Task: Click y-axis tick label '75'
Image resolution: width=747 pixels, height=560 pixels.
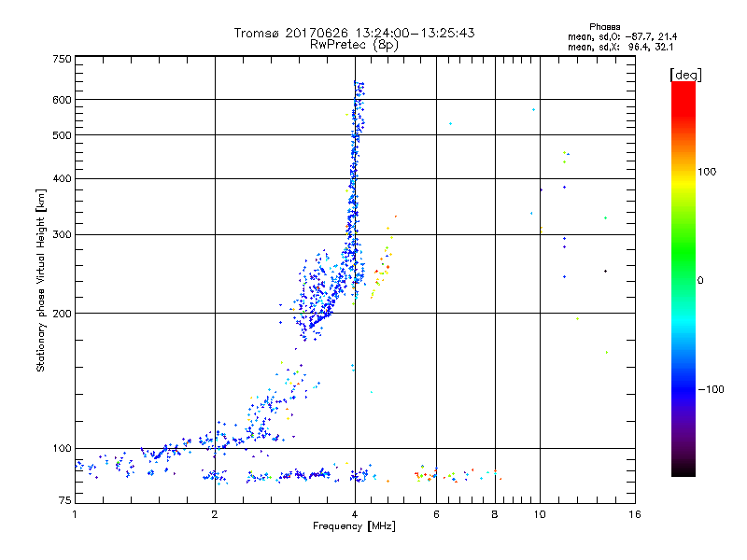Action: (65, 500)
